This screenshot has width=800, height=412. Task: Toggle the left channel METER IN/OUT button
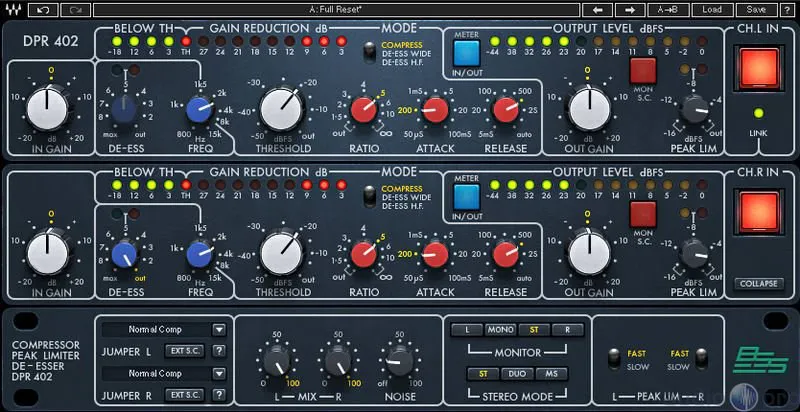[466, 53]
